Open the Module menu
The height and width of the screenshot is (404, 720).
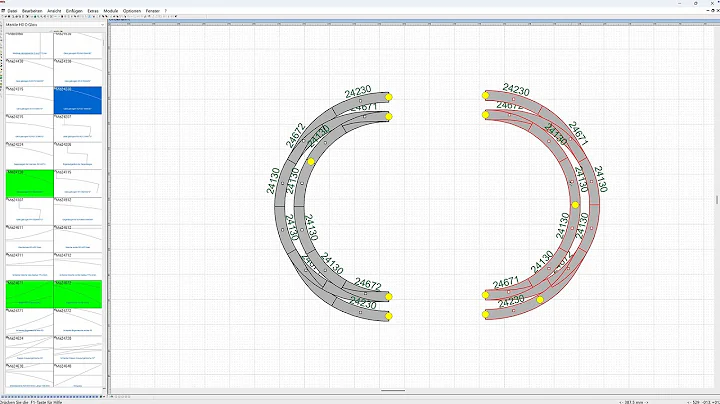[x=111, y=11]
